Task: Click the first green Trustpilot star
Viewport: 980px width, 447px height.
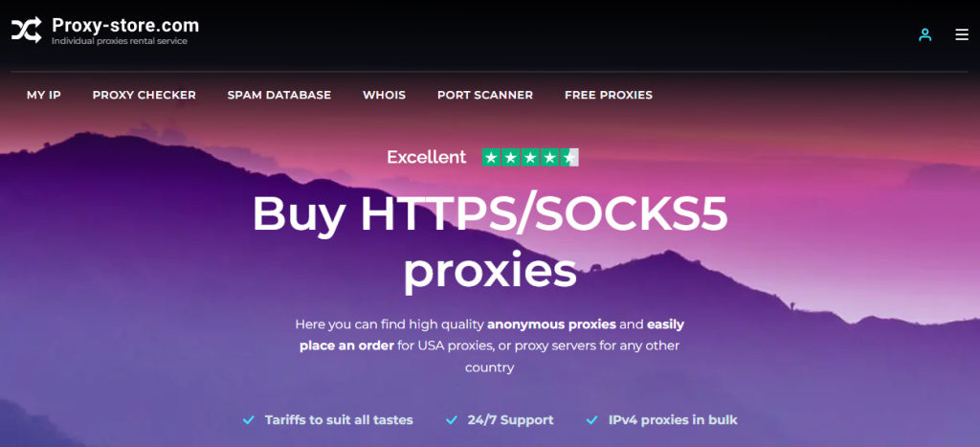Action: pos(492,158)
